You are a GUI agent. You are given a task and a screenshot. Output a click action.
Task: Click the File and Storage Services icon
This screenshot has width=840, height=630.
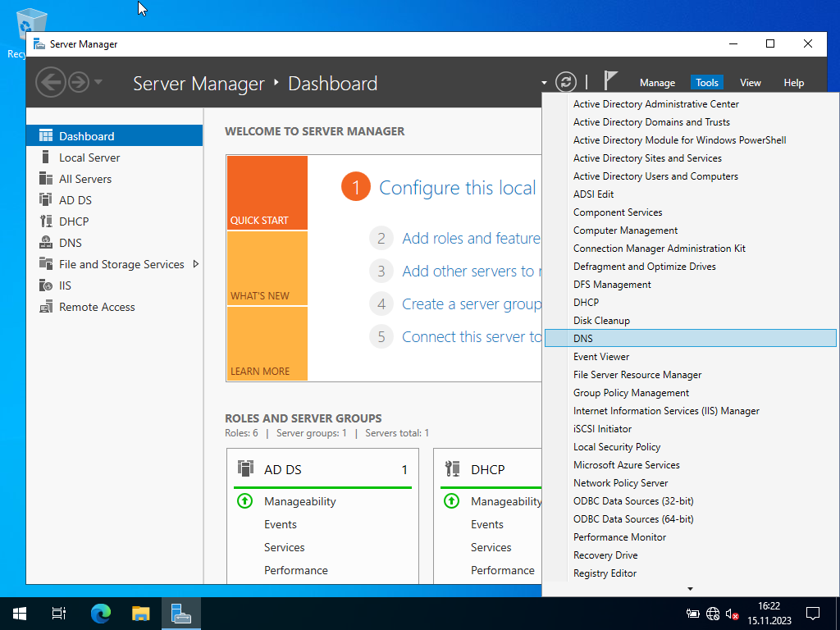point(46,263)
